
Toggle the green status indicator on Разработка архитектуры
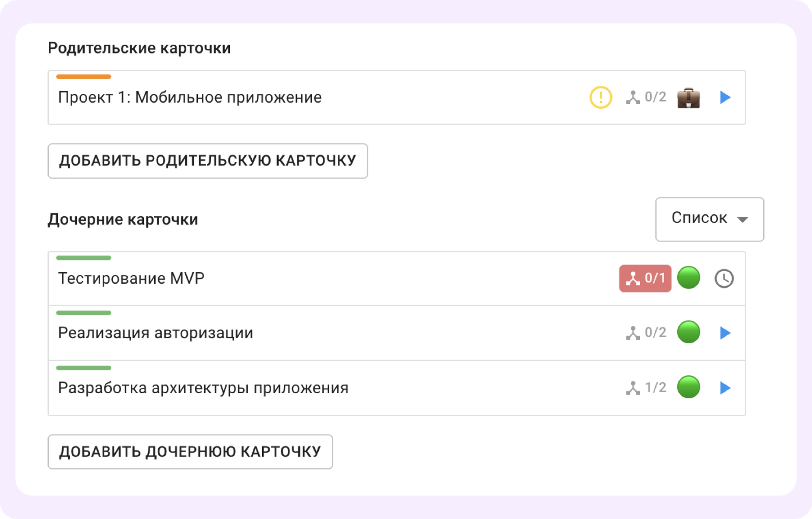(x=689, y=387)
